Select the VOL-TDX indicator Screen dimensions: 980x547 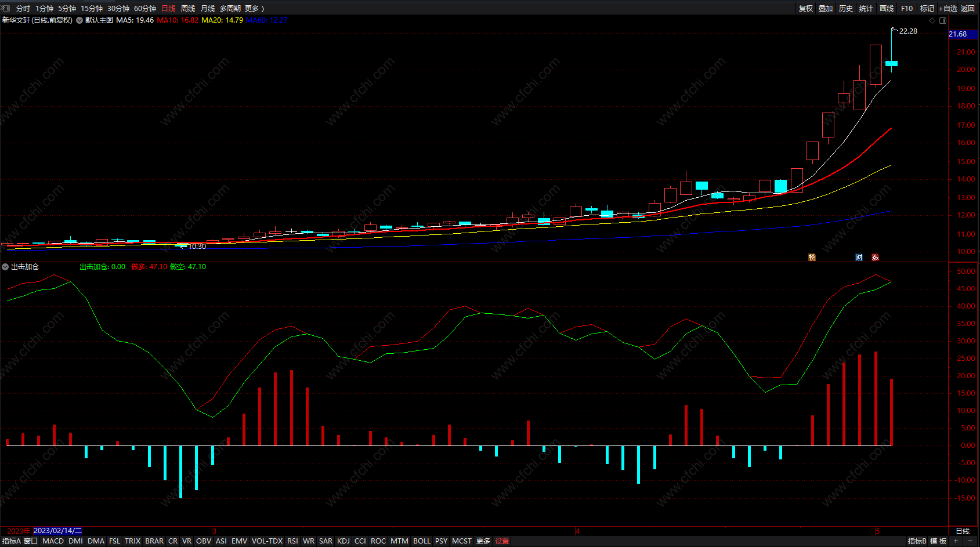(267, 541)
